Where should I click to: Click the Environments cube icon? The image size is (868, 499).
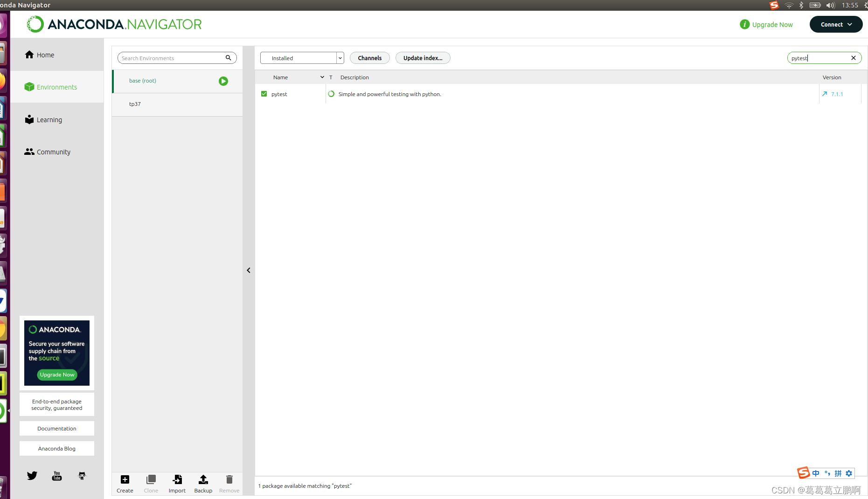click(x=29, y=87)
